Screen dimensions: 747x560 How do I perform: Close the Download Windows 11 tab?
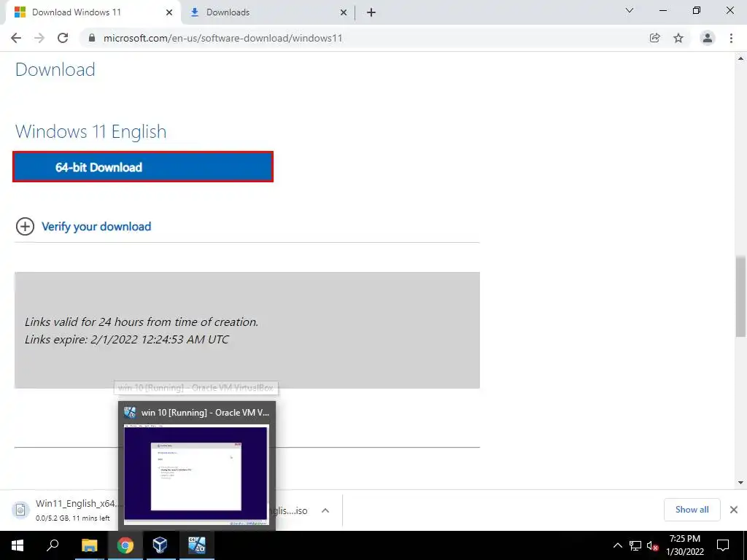(x=169, y=12)
